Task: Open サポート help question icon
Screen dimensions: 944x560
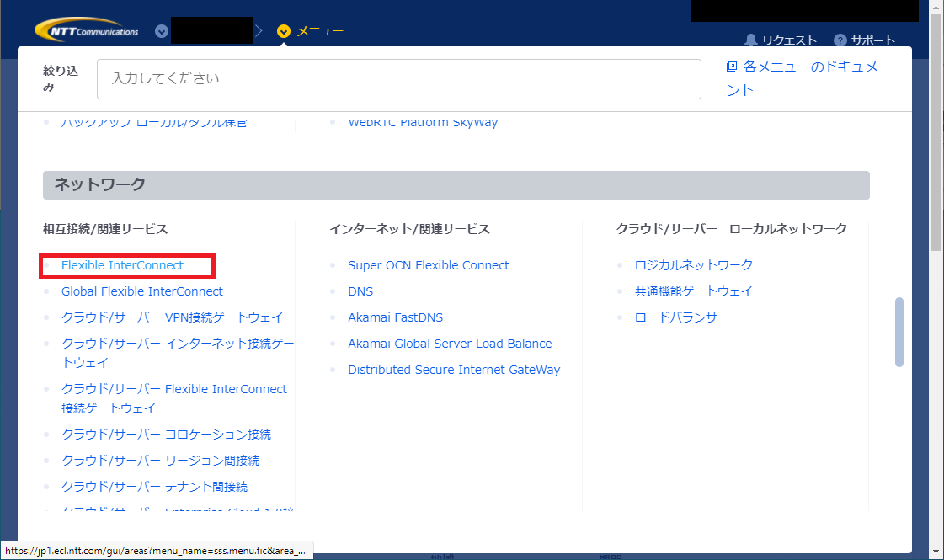Action: click(840, 40)
